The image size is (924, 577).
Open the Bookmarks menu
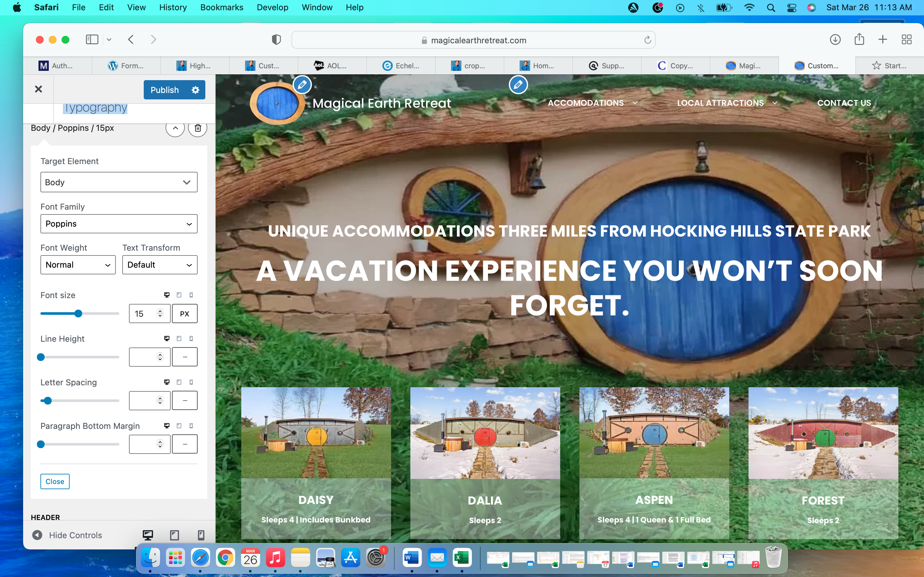(x=221, y=7)
